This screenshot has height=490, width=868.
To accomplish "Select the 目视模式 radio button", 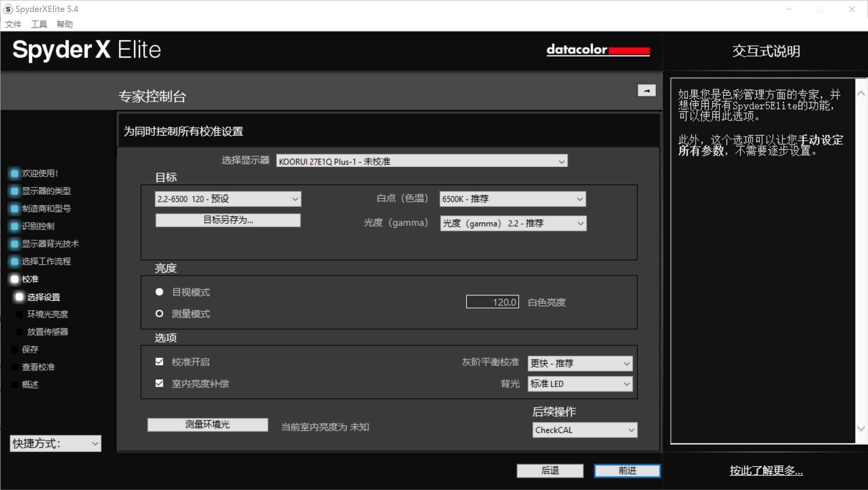I will (159, 292).
